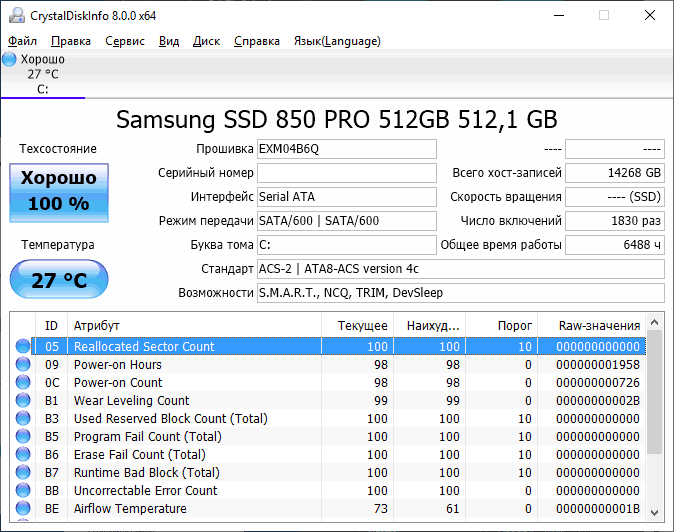Open the Справка menu

pos(257,41)
